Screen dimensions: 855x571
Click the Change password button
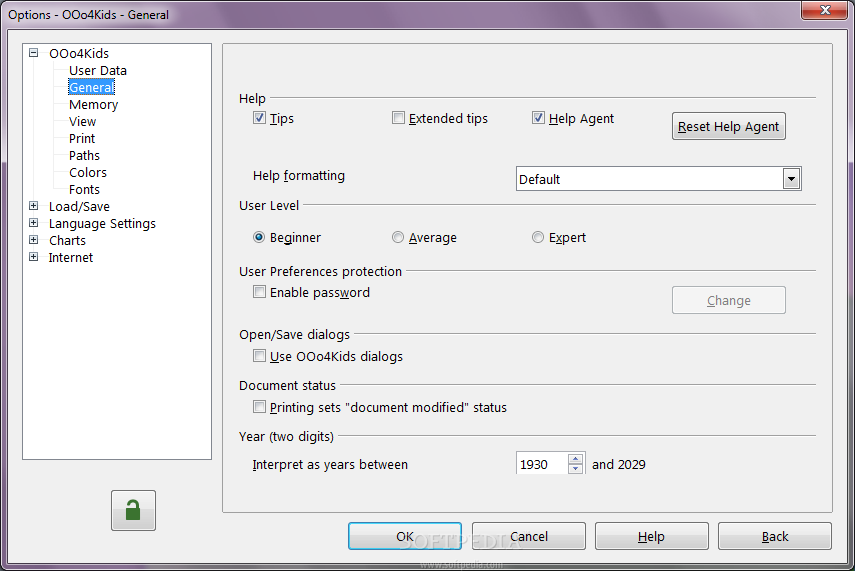728,300
